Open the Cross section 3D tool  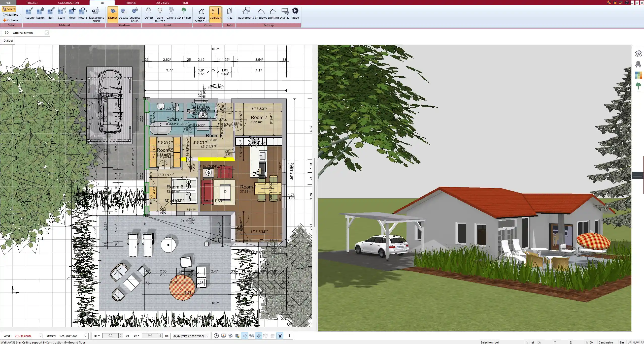201,15
